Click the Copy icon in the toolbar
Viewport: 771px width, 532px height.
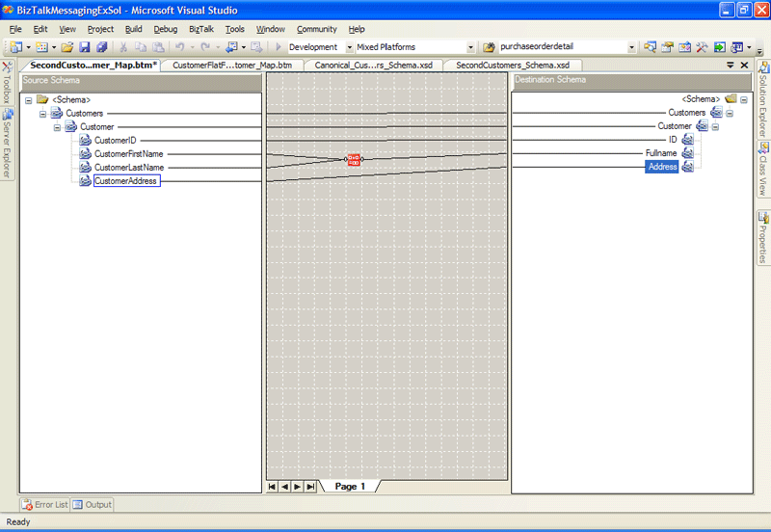141,47
